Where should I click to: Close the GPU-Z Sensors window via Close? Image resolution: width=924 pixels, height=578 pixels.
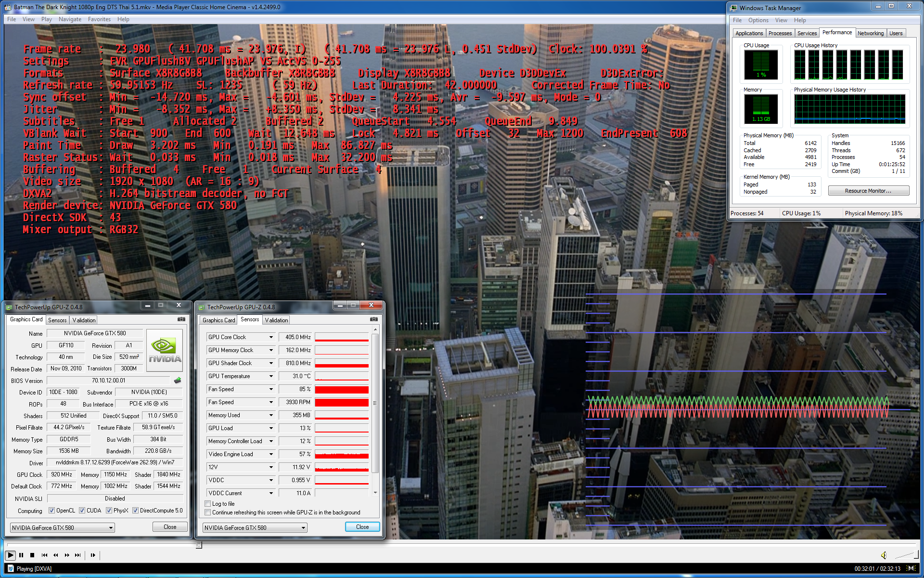pos(362,527)
